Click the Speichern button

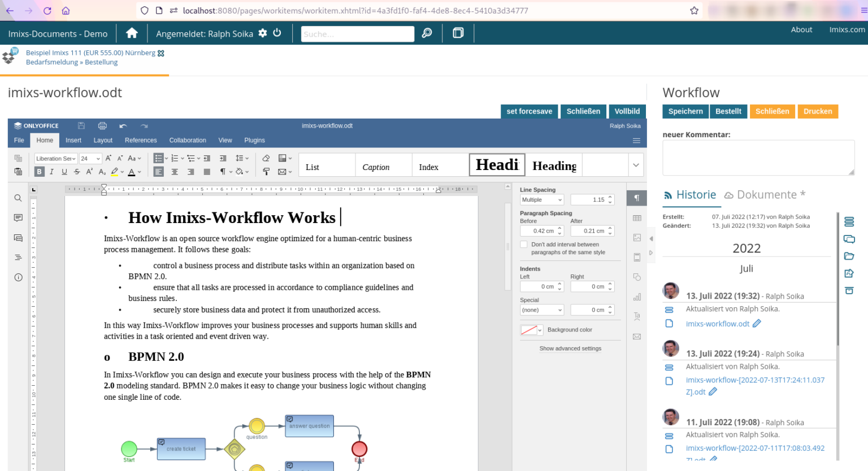pos(685,111)
